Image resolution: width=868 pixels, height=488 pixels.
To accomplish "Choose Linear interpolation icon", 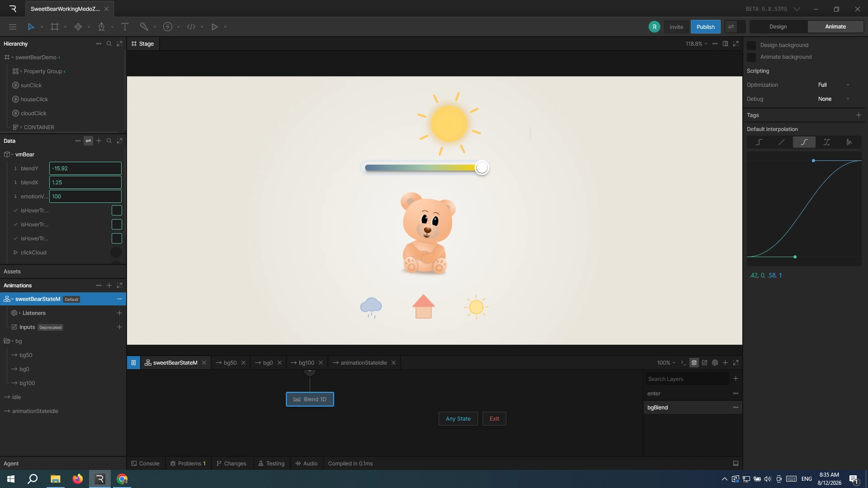I will pyautogui.click(x=782, y=142).
